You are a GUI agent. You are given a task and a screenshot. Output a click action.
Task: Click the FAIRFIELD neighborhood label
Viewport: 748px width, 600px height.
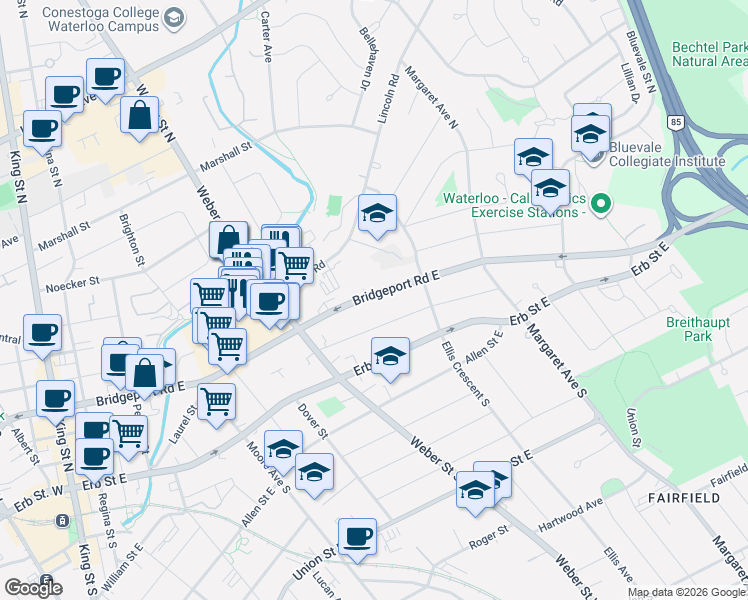tap(684, 498)
